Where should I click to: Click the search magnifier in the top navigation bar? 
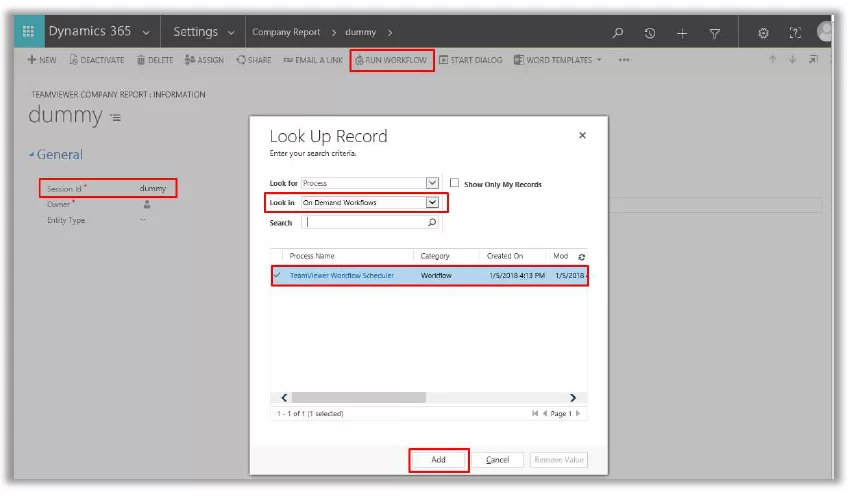(618, 33)
